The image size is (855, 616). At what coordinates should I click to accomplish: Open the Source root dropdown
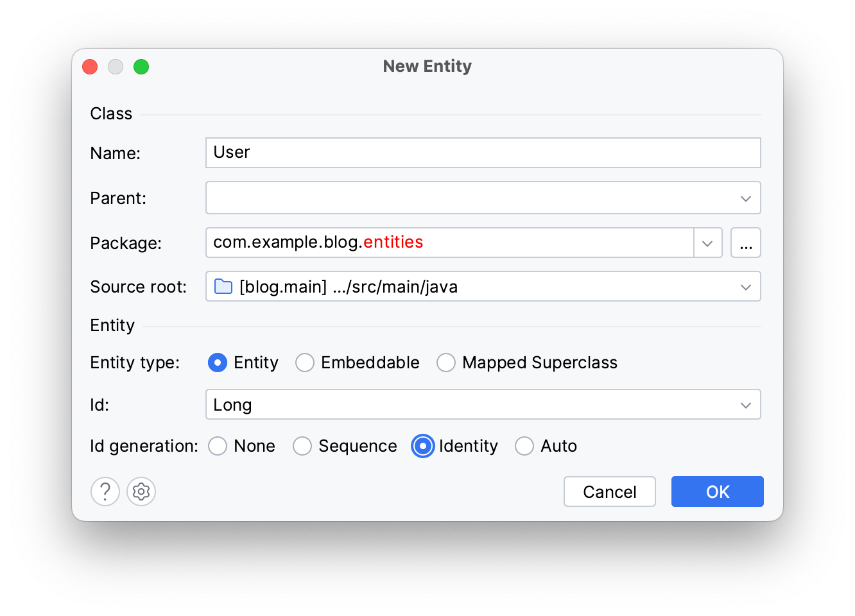745,286
